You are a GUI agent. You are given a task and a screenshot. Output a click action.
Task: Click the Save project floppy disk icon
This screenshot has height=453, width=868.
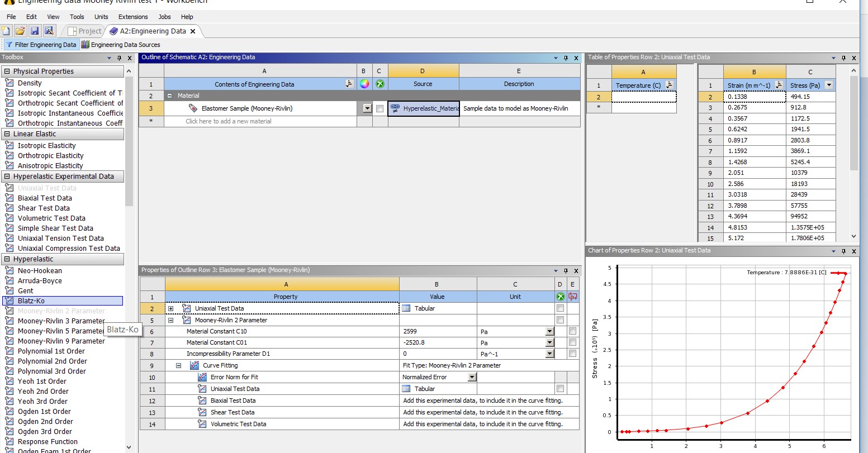click(x=35, y=31)
